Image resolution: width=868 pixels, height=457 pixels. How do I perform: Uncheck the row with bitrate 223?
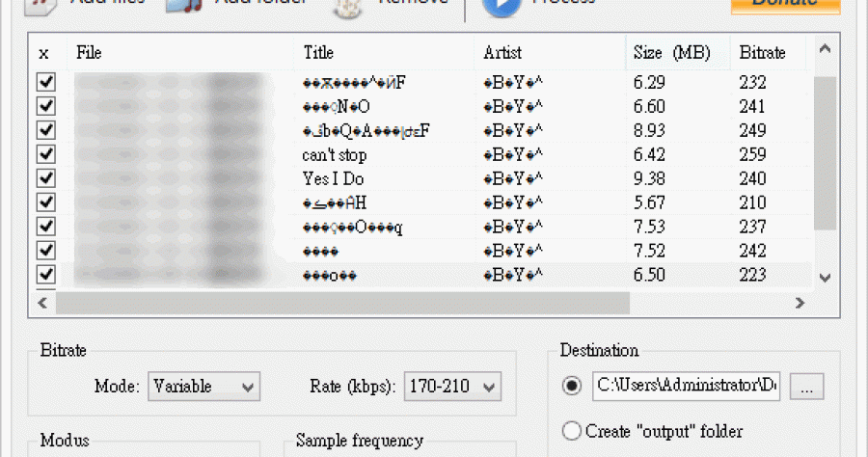[x=46, y=275]
